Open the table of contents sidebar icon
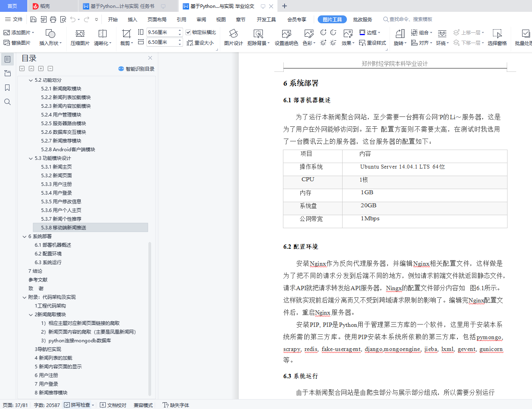The width and height of the screenshot is (532, 409). 7,59
